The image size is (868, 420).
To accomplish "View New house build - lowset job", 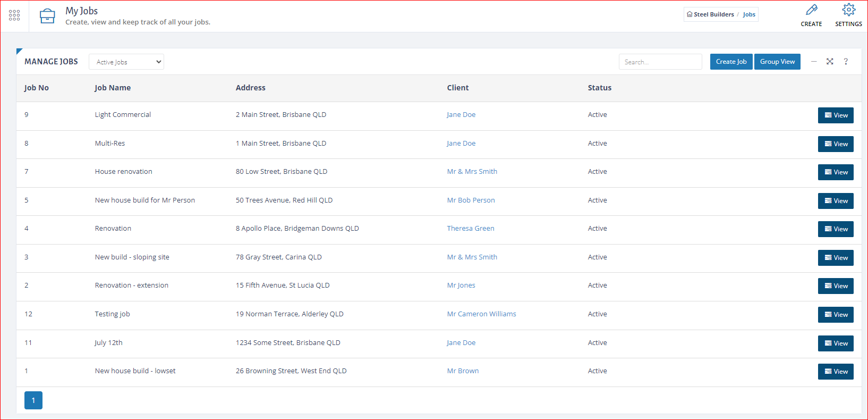I will [836, 372].
